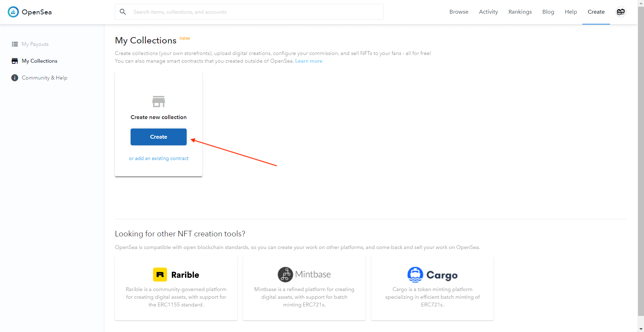Open the Browse menu
644x332 pixels.
(459, 12)
